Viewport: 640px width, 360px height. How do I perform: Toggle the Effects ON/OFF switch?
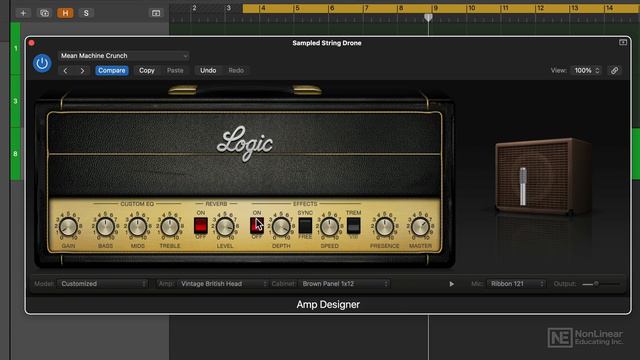[x=257, y=226]
